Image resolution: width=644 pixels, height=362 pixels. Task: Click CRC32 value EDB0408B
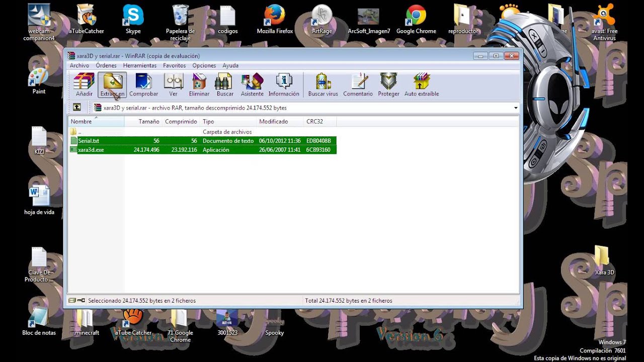click(318, 141)
